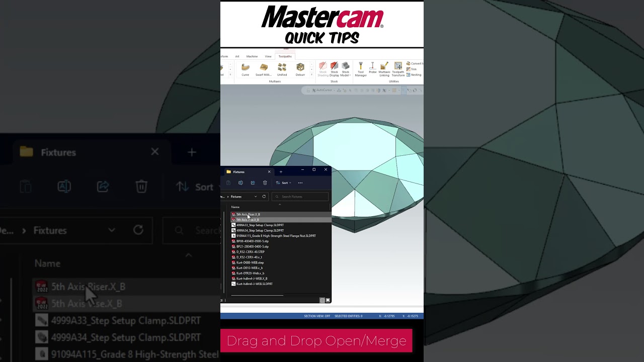Toggle Stock Shading in the Stock group
This screenshot has width=644, height=362.
pos(323,69)
